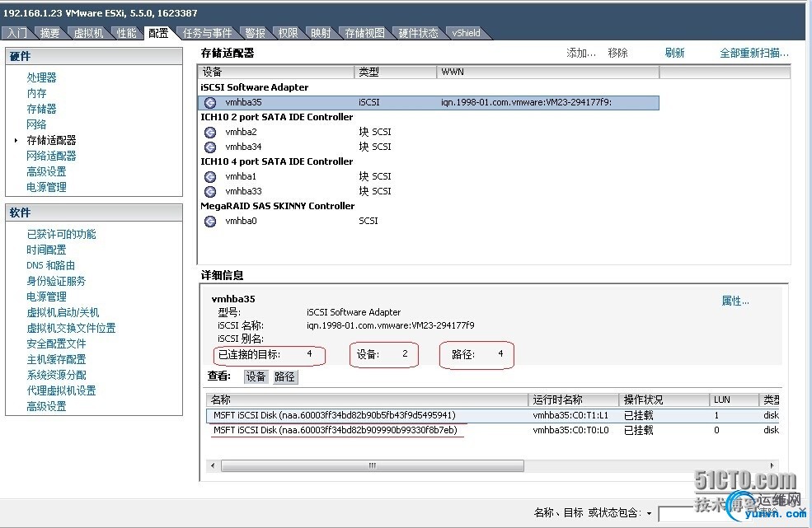
Task: Open adapter 属性... link
Action: (x=735, y=301)
